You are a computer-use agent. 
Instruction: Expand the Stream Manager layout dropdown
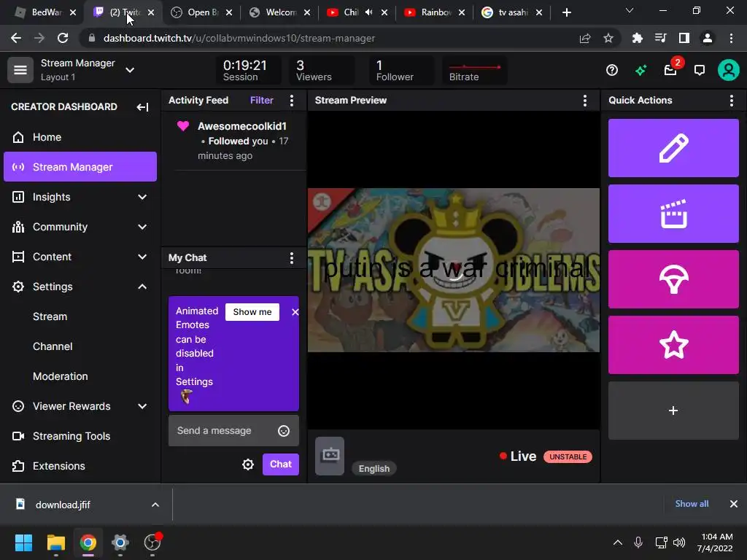click(x=130, y=70)
